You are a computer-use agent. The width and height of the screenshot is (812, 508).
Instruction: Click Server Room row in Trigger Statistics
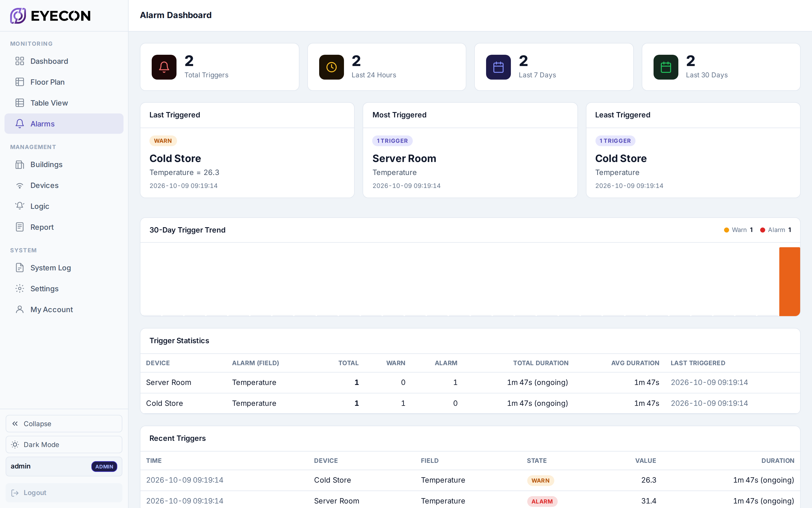[x=470, y=382]
